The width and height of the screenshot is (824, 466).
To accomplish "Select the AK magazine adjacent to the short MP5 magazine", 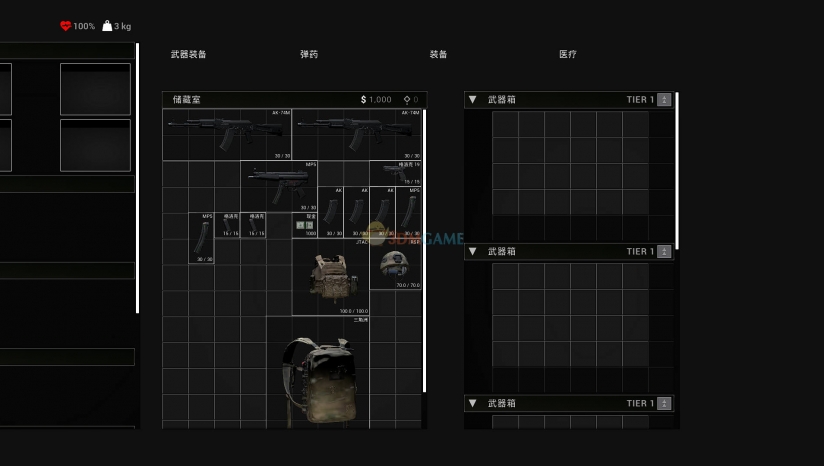I will point(382,212).
